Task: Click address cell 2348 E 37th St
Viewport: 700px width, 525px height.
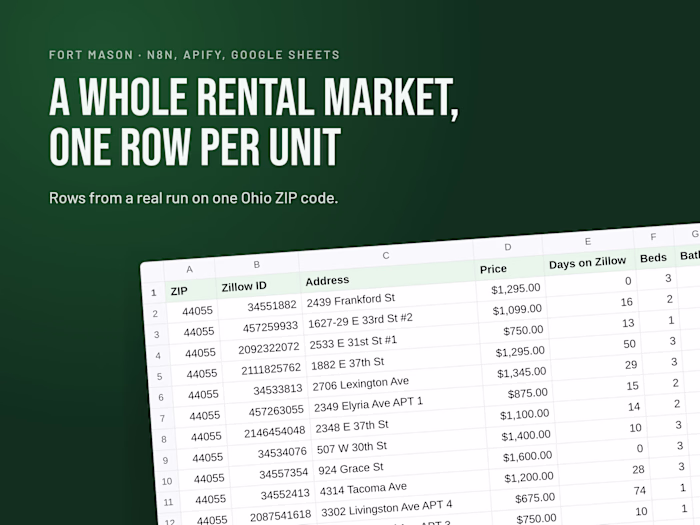Action: tap(398, 424)
